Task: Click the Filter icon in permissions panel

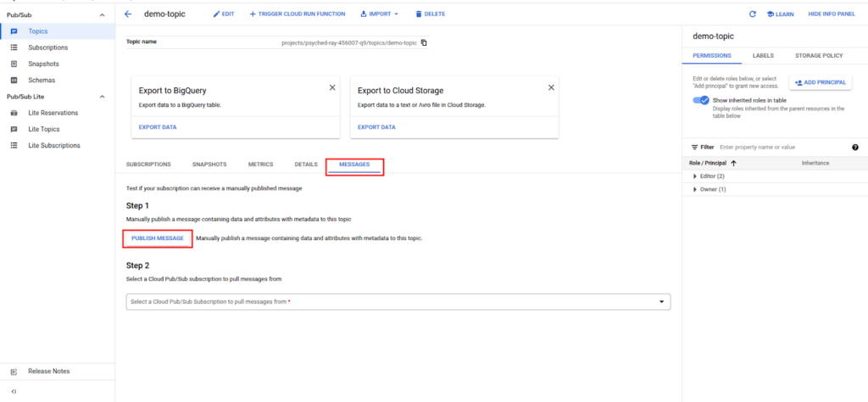Action: (694, 148)
